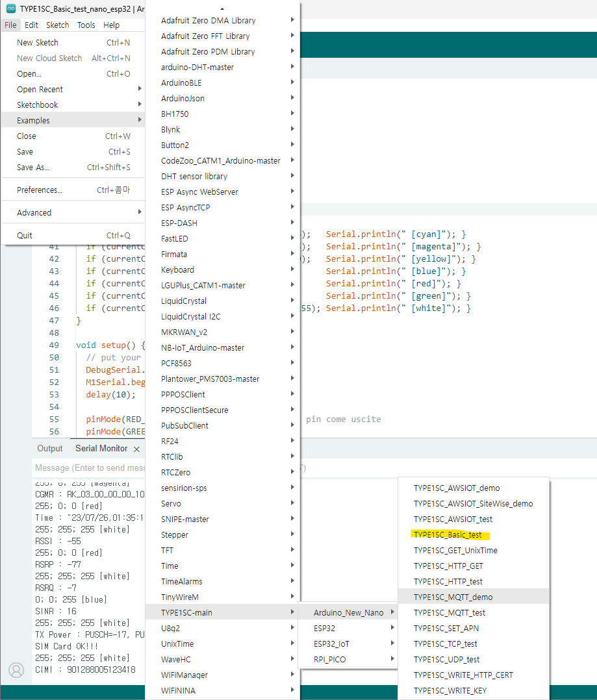
Task: Choose Close in the File menu
Action: 73,136
